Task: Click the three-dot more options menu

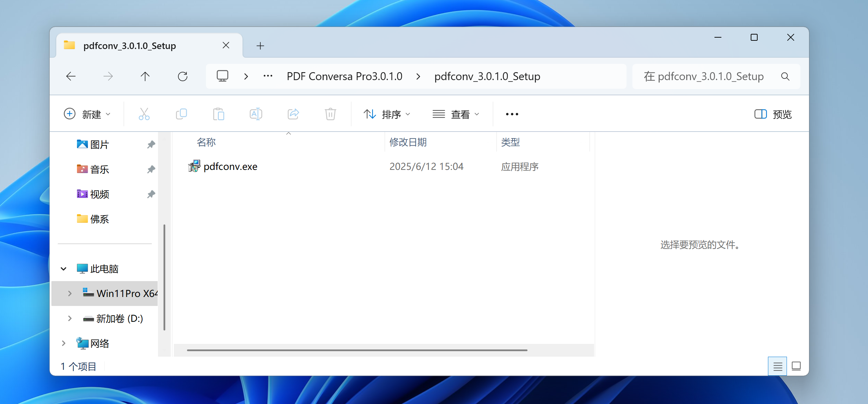Action: (512, 114)
